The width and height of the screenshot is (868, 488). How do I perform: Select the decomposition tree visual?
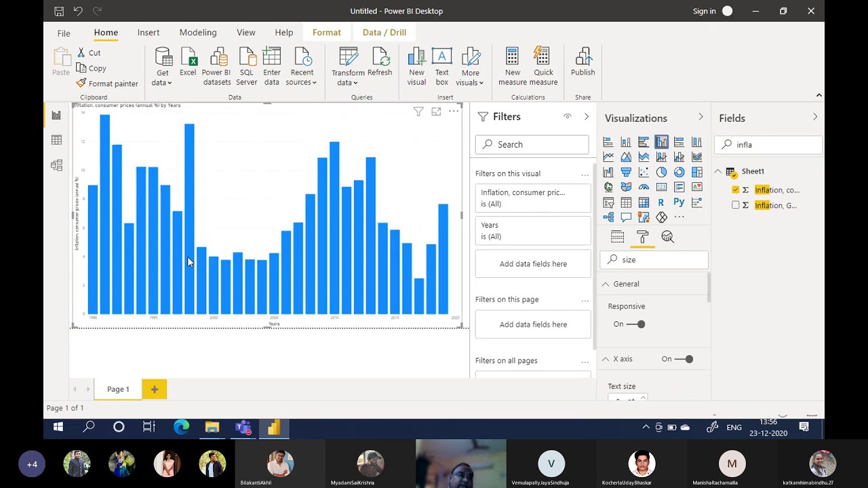(x=608, y=218)
